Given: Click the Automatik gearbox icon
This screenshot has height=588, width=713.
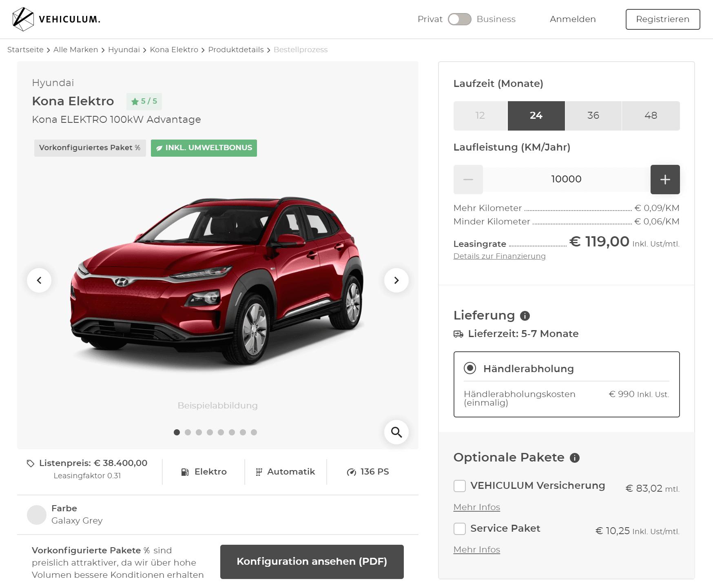Looking at the screenshot, I should [x=259, y=472].
